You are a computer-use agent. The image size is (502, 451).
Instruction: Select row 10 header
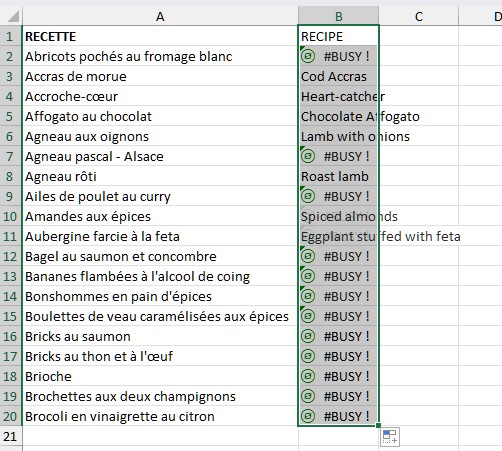(x=11, y=216)
